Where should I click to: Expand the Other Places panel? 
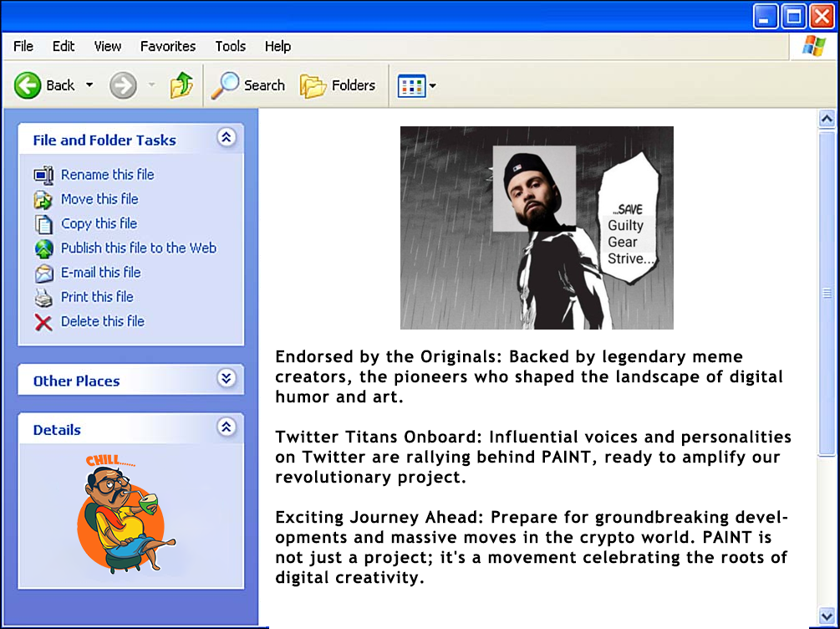(226, 378)
